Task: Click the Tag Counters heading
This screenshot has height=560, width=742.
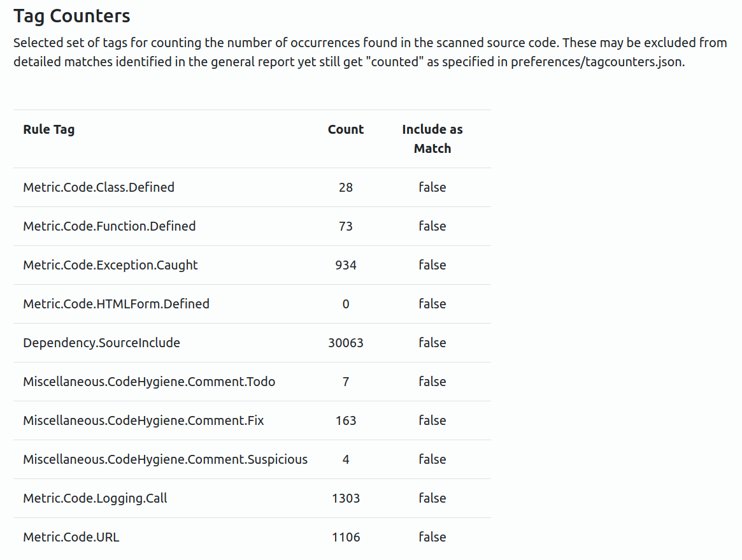Action: tap(71, 16)
